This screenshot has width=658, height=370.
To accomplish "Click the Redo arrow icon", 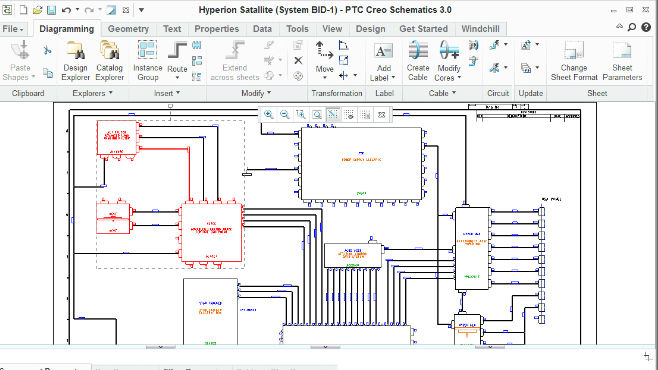I will point(89,10).
